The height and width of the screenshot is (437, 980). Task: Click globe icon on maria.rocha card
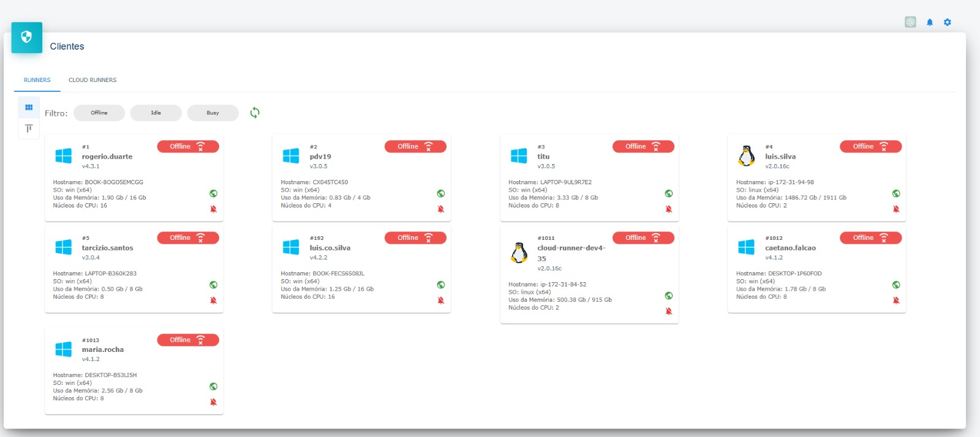click(213, 386)
